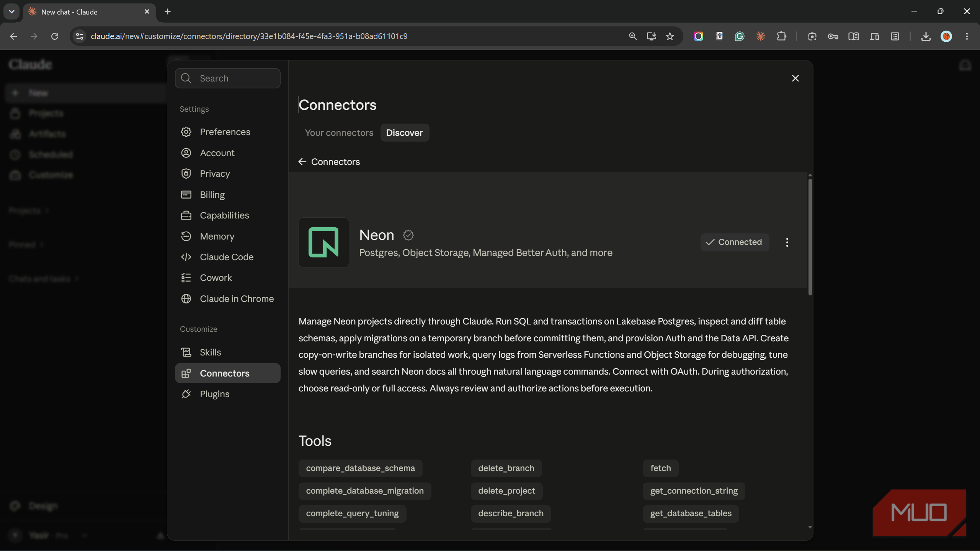The height and width of the screenshot is (551, 980).
Task: Open the Memory icon in the sidebar
Action: pos(186,236)
